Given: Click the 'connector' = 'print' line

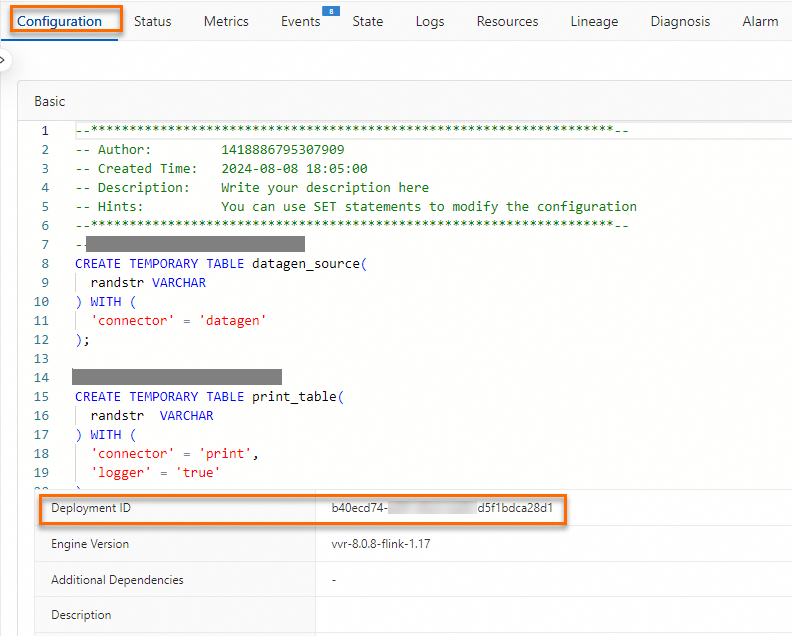Looking at the screenshot, I should (x=174, y=454).
